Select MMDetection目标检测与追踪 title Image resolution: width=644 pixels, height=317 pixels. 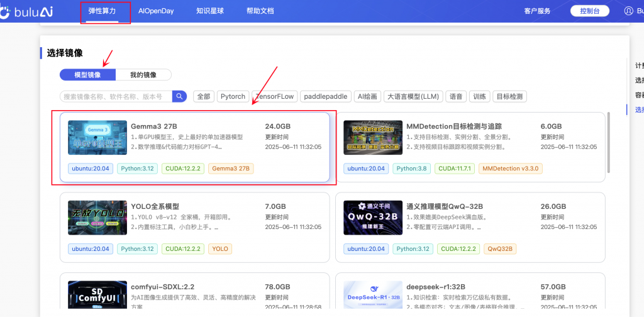click(454, 126)
